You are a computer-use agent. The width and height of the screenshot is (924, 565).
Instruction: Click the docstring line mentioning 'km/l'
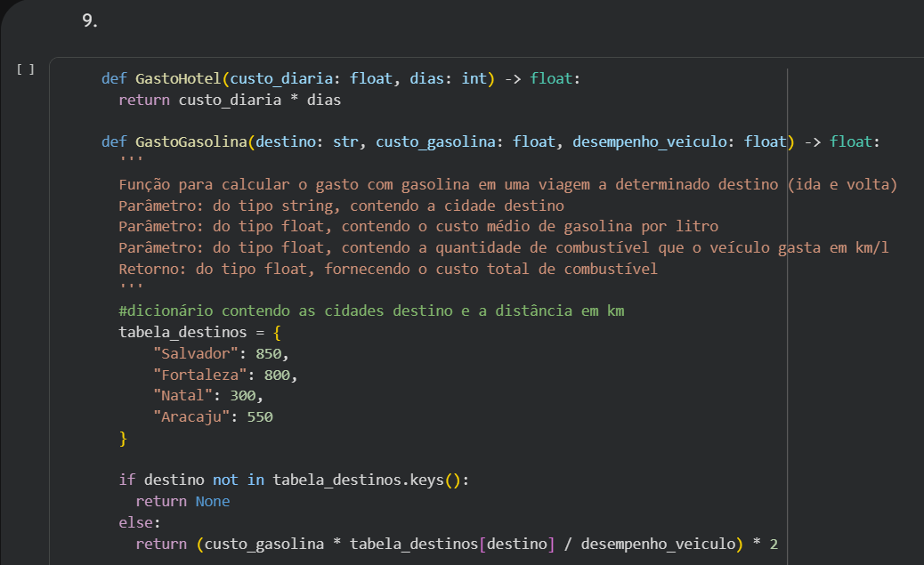click(504, 247)
